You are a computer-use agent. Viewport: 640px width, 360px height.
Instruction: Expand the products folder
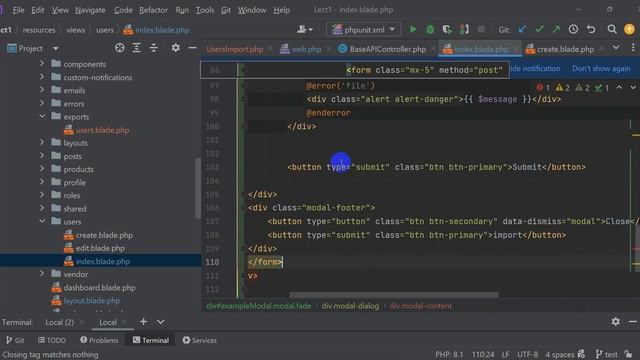tap(42, 169)
